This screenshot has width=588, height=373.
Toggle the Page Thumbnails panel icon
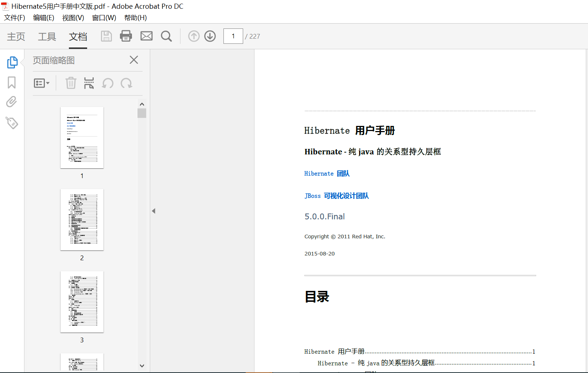[x=12, y=62]
